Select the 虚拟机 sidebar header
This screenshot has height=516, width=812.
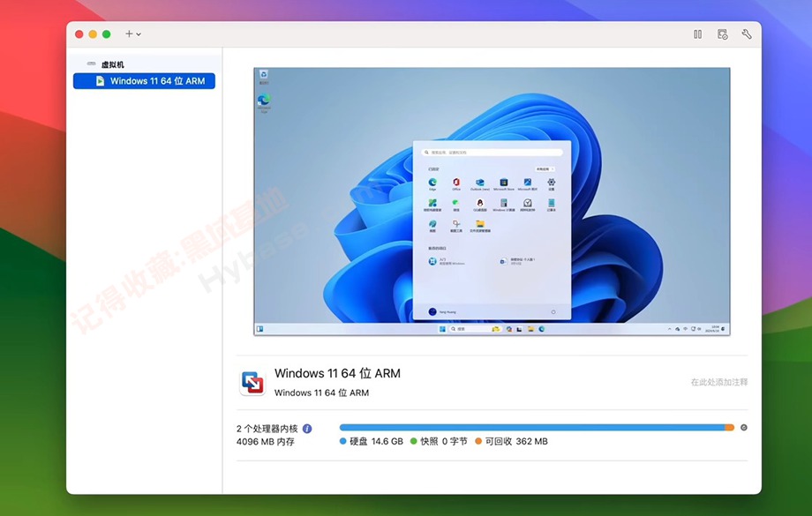pyautogui.click(x=112, y=64)
